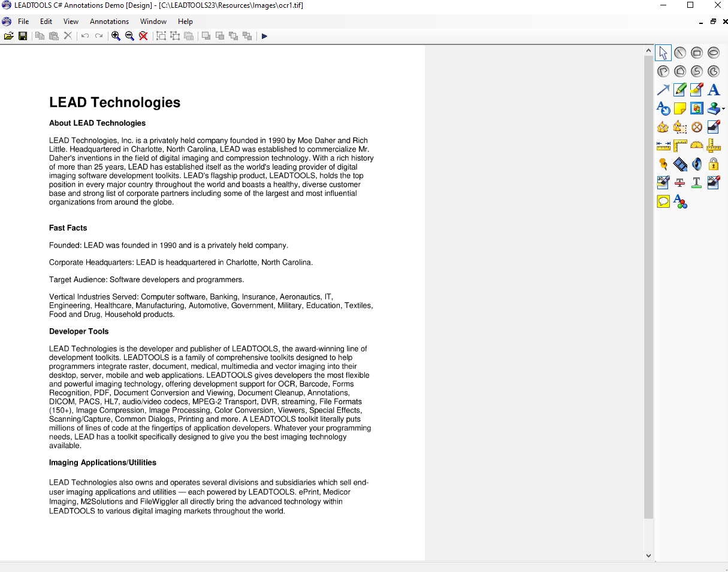Image resolution: width=728 pixels, height=572 pixels.
Task: Select the horizontal Ruler tool
Action: coord(663,146)
